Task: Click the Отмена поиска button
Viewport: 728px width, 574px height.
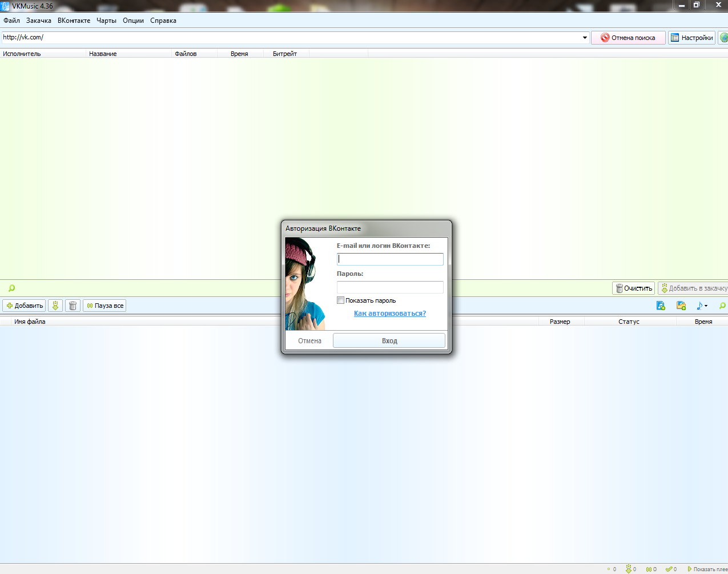Action: 628,38
